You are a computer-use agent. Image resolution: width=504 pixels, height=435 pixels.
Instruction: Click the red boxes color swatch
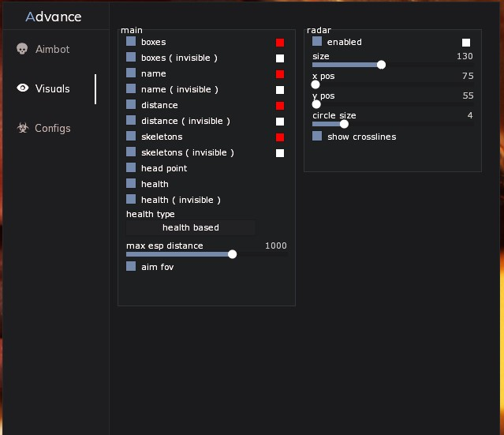coord(280,43)
